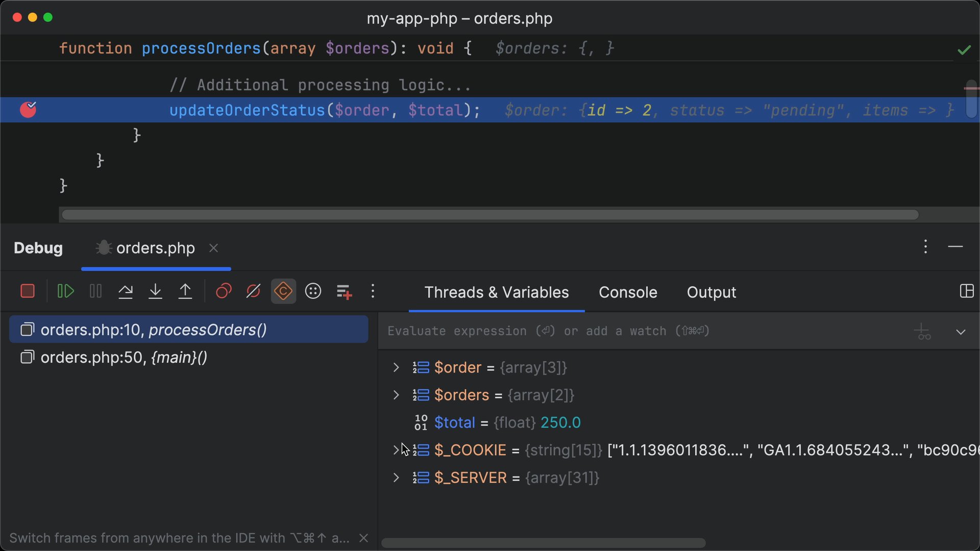Open the Console tab
Image resolution: width=980 pixels, height=551 pixels.
[628, 292]
